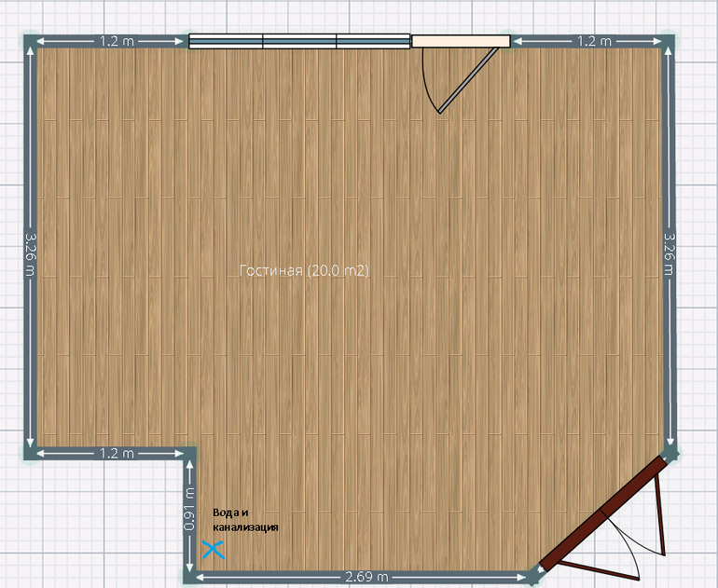Select the "Гостиная (20.0 m2)" room label
The image size is (718, 588).
point(306,271)
